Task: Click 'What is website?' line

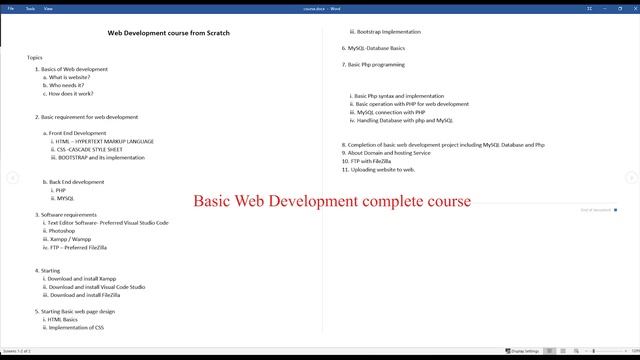Action: 69,77
